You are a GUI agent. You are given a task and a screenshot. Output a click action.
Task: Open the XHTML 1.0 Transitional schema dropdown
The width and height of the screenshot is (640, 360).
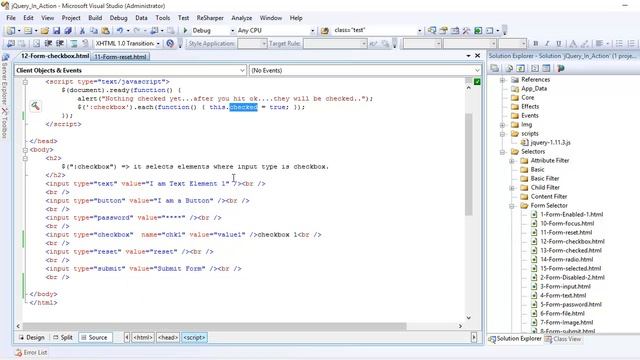[158, 43]
